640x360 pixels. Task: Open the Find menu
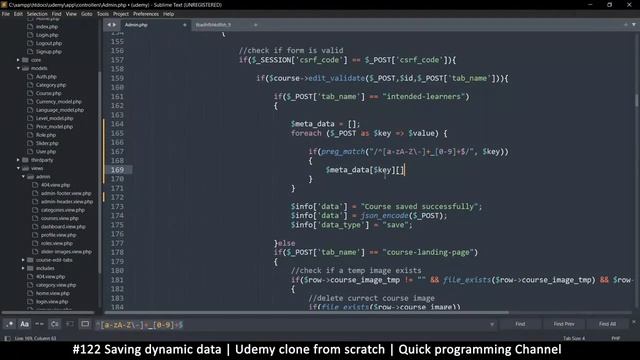[56, 14]
